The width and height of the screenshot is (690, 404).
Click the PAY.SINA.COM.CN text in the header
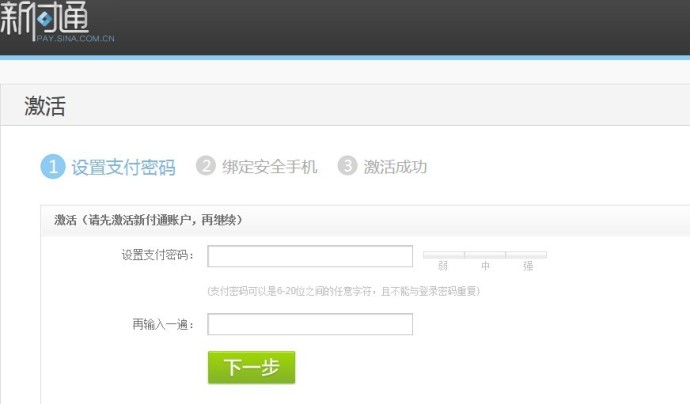tap(75, 38)
